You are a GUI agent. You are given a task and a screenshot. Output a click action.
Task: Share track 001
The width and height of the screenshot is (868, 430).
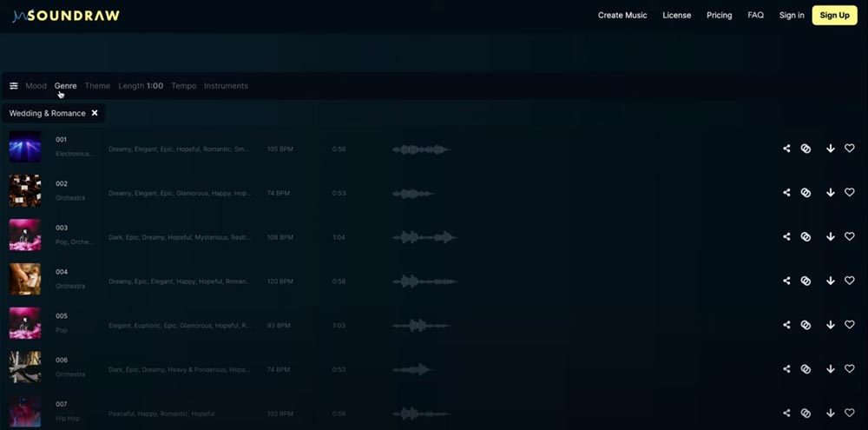click(x=786, y=149)
